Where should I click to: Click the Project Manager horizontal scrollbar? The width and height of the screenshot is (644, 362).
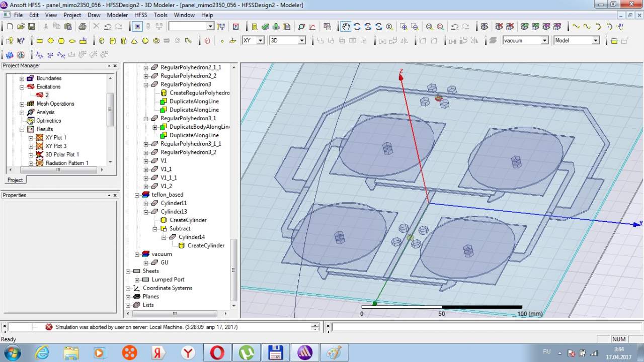pos(58,170)
